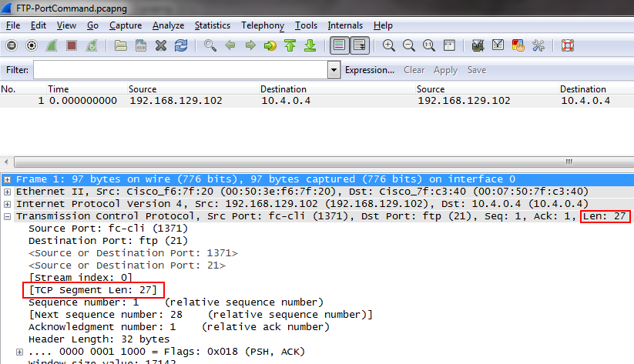Image resolution: width=634 pixels, height=364 pixels.
Task: Open the File menu
Action: (x=13, y=25)
